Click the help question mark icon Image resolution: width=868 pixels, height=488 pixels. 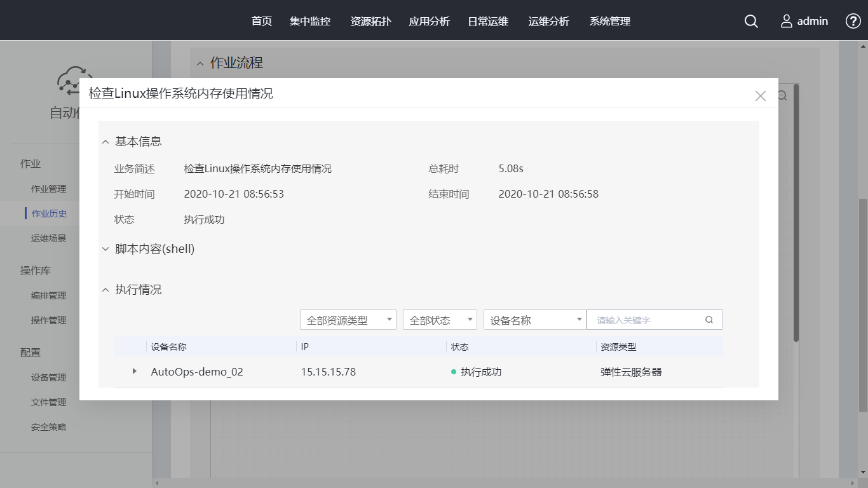click(x=853, y=22)
